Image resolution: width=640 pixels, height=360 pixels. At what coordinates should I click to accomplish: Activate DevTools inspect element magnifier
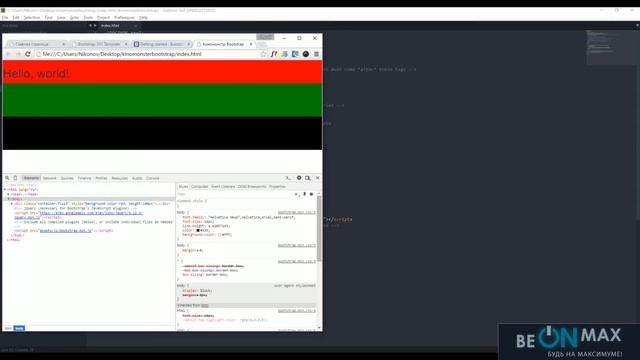(7, 178)
